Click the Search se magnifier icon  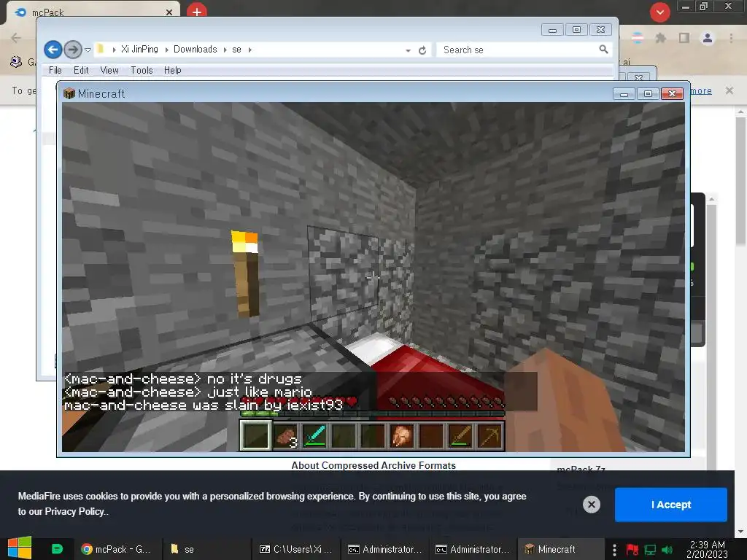pyautogui.click(x=603, y=50)
